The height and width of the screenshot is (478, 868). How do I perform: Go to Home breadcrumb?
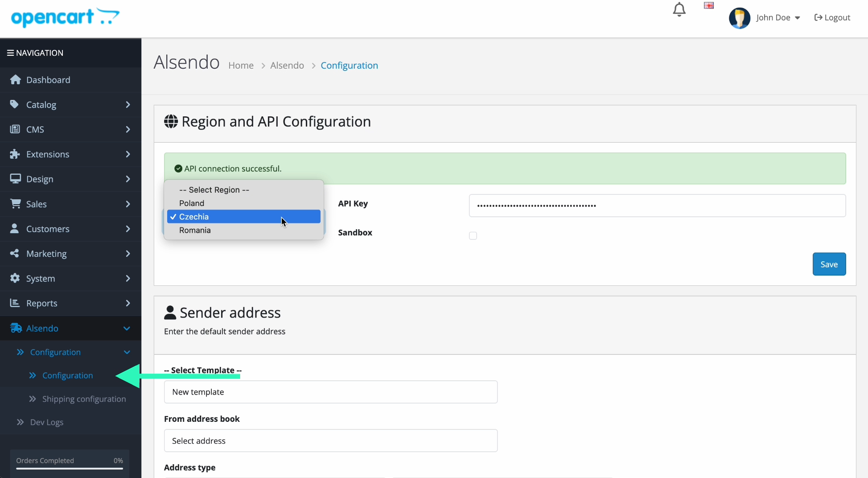point(241,65)
